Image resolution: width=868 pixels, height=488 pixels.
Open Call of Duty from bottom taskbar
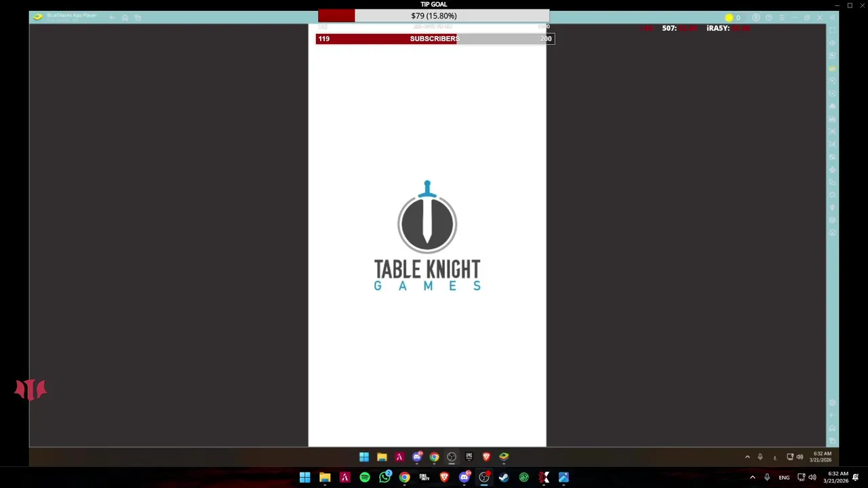(x=425, y=478)
